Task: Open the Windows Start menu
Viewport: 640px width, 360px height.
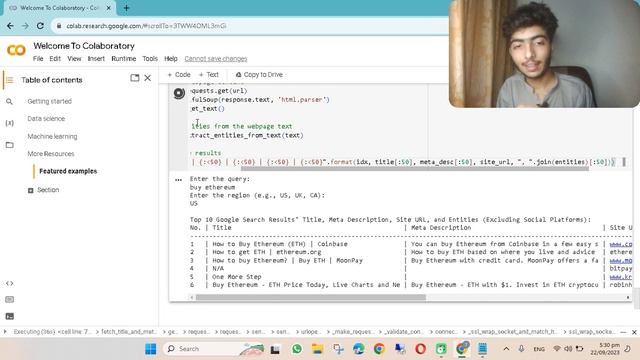Action: (151, 349)
